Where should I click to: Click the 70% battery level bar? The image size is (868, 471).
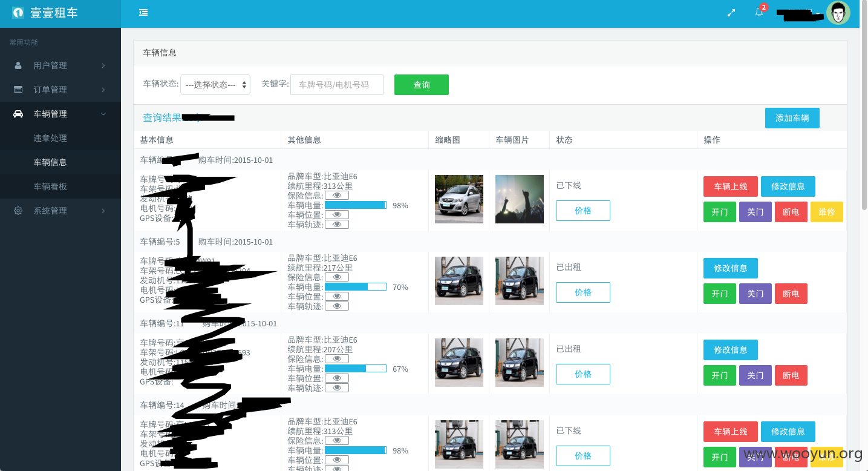pyautogui.click(x=356, y=287)
